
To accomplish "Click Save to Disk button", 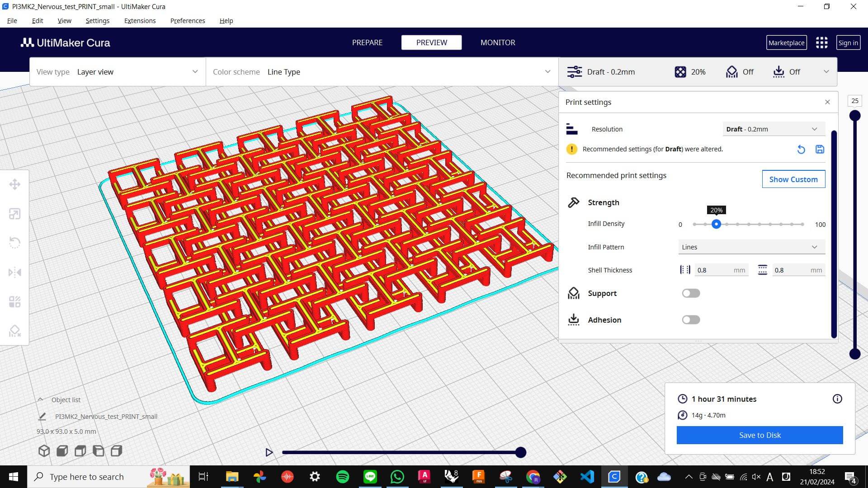I will 759,435.
